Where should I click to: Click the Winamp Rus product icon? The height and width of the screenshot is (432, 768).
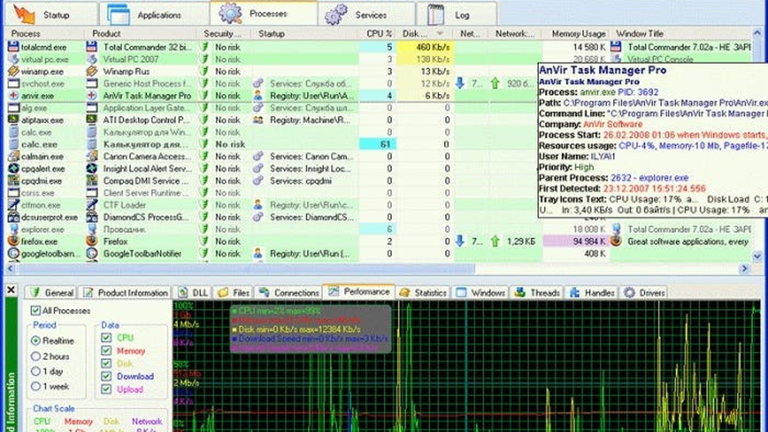(92, 72)
